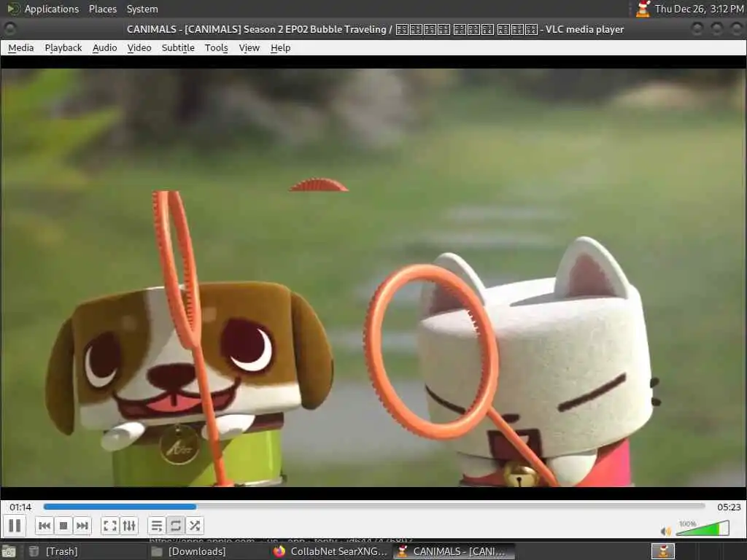Click total duration 05:23 label

729,507
